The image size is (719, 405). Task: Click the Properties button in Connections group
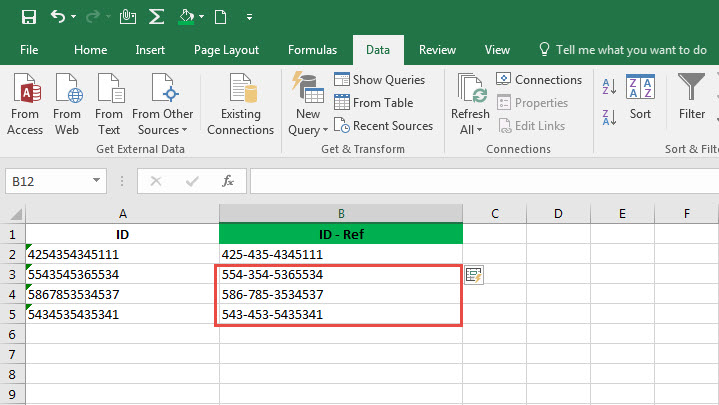532,102
